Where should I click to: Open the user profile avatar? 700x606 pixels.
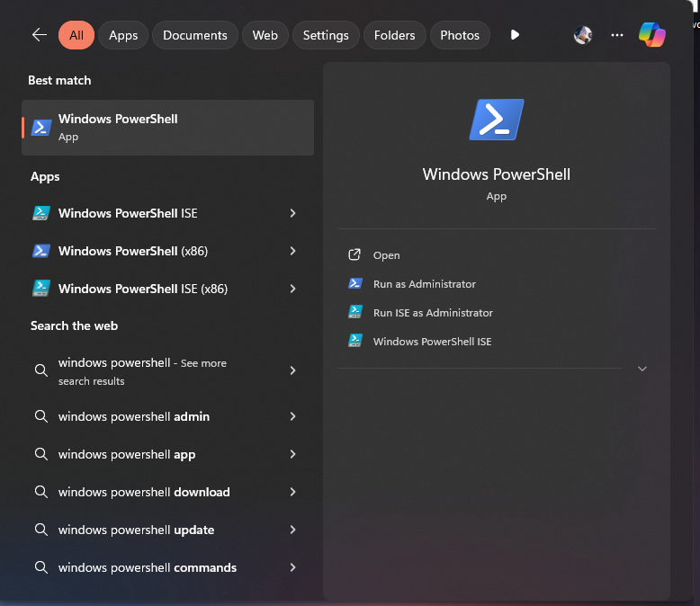point(583,35)
